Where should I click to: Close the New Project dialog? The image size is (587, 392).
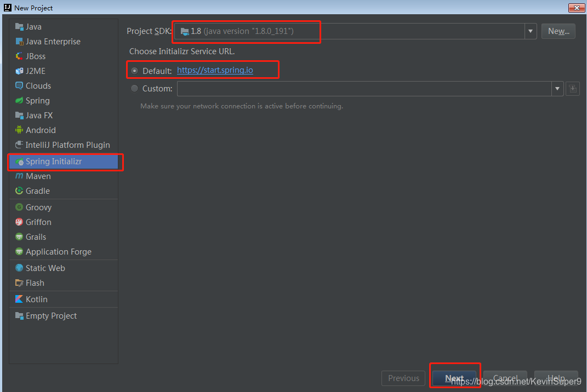point(577,8)
